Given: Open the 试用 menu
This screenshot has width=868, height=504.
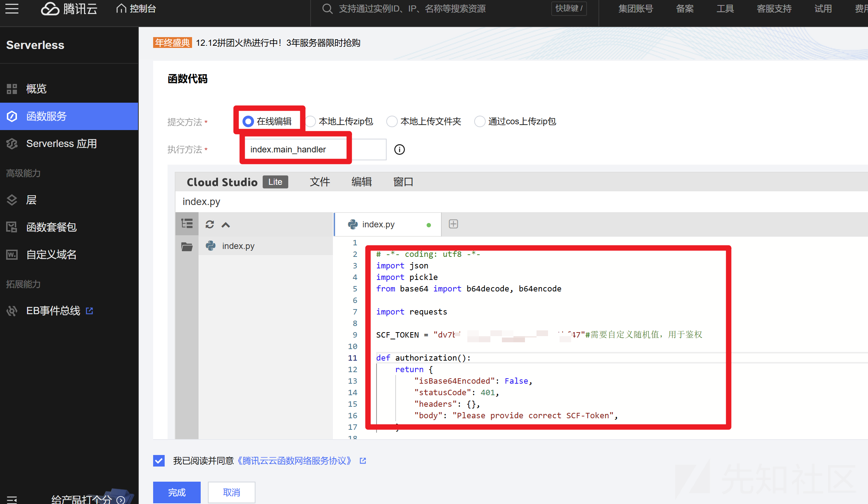Looking at the screenshot, I should (x=823, y=9).
